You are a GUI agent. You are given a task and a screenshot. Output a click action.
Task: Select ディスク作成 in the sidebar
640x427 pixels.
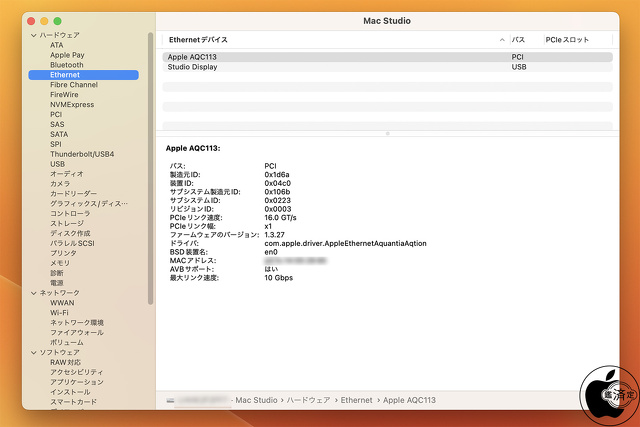[x=70, y=234]
